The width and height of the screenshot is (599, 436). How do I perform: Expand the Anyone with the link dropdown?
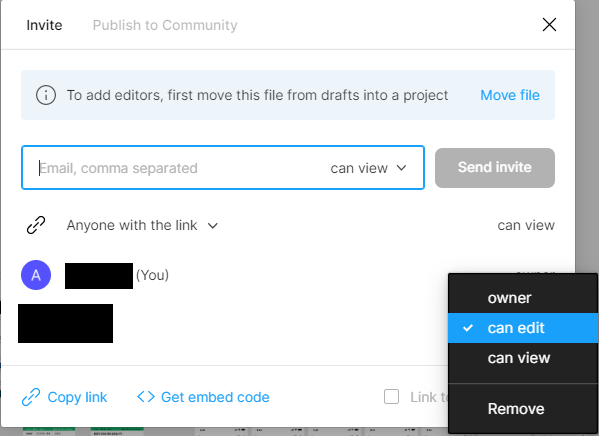coord(142,225)
